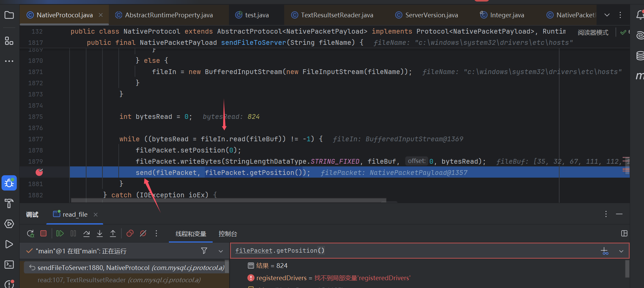This screenshot has width=644, height=288.
Task: Expand the thread selector dropdown
Action: tap(221, 251)
